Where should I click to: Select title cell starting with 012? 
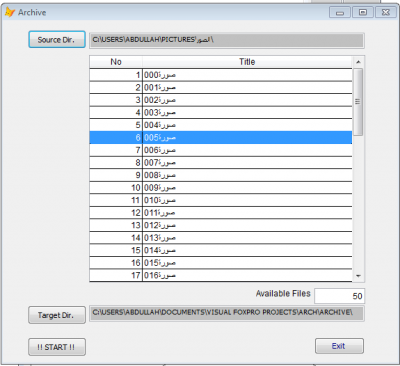[x=247, y=225]
